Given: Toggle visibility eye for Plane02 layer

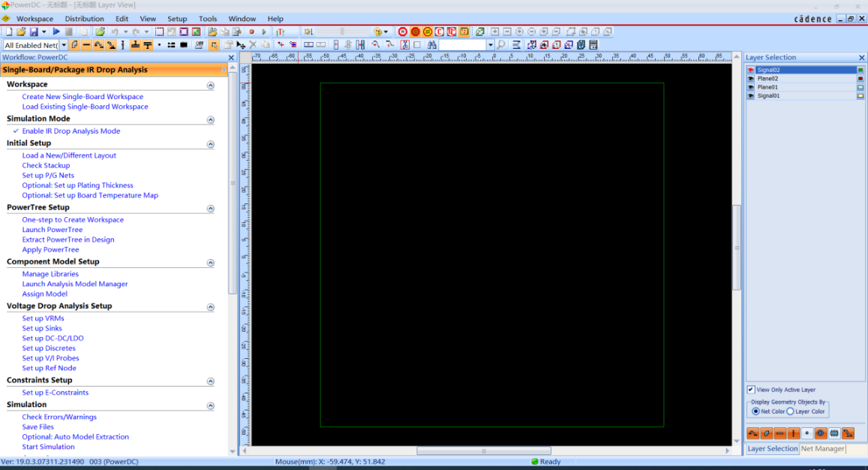Looking at the screenshot, I should 751,79.
